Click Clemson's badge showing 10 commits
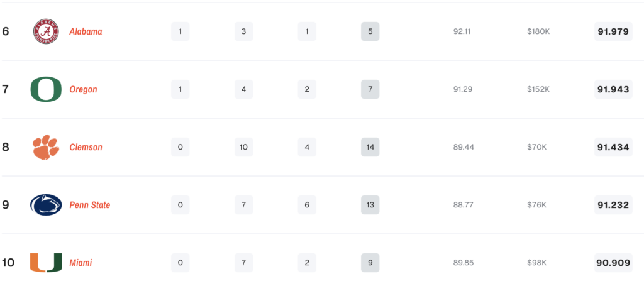Screen dimensions: 644x291 click(243, 147)
